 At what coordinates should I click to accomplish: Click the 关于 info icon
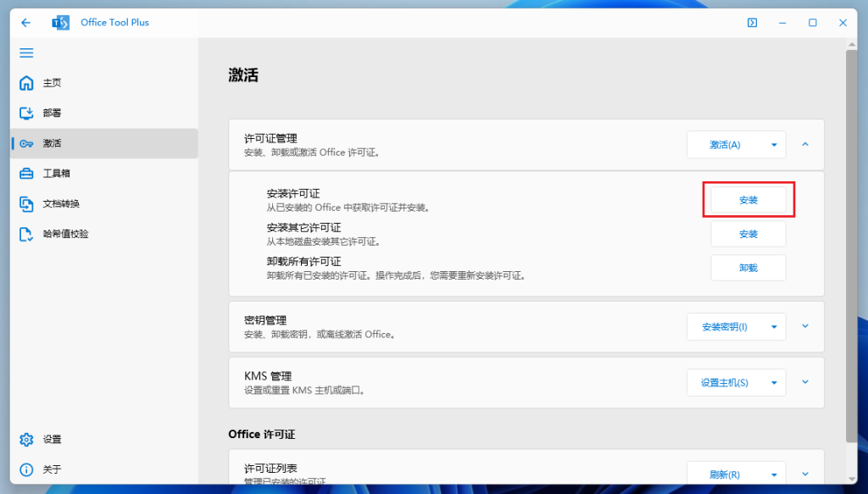(x=26, y=469)
